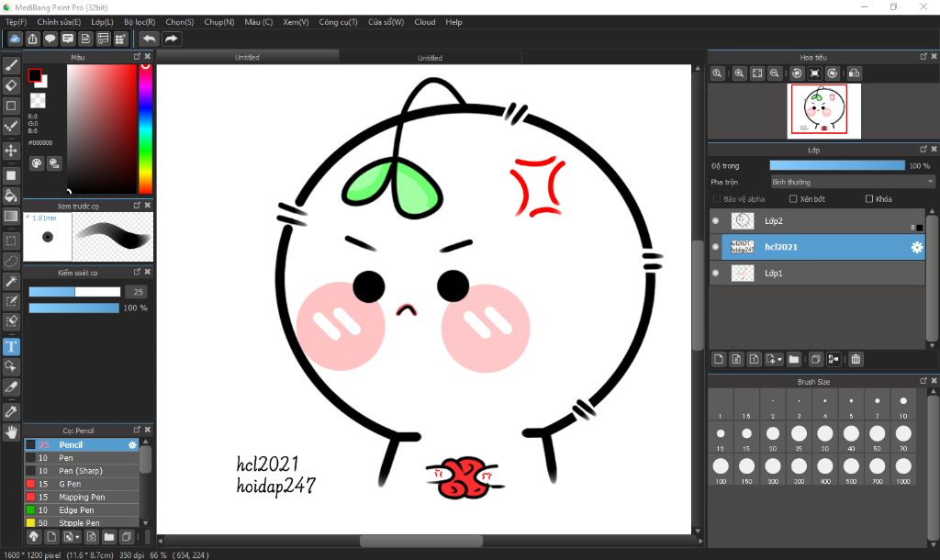Select the Gradient tool

(11, 216)
